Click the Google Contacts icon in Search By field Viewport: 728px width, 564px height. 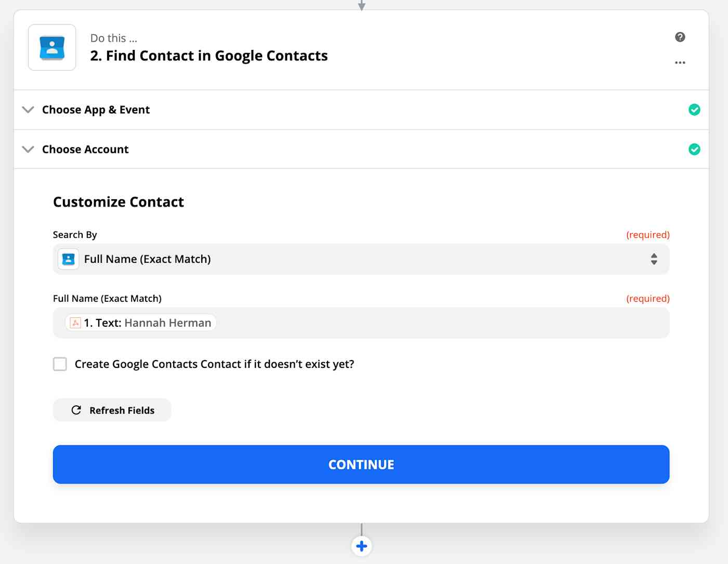68,259
